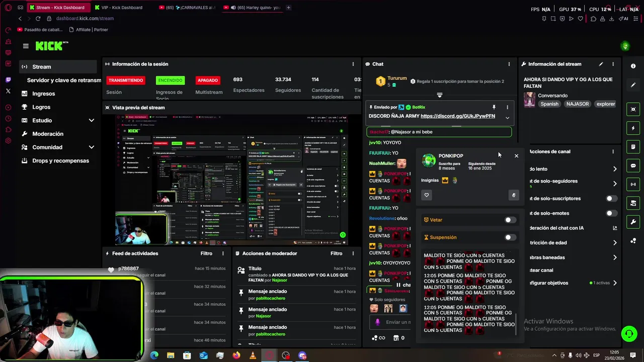The height and width of the screenshot is (362, 644).
Task: Open VLC from the taskbar
Action: [x=253, y=355]
